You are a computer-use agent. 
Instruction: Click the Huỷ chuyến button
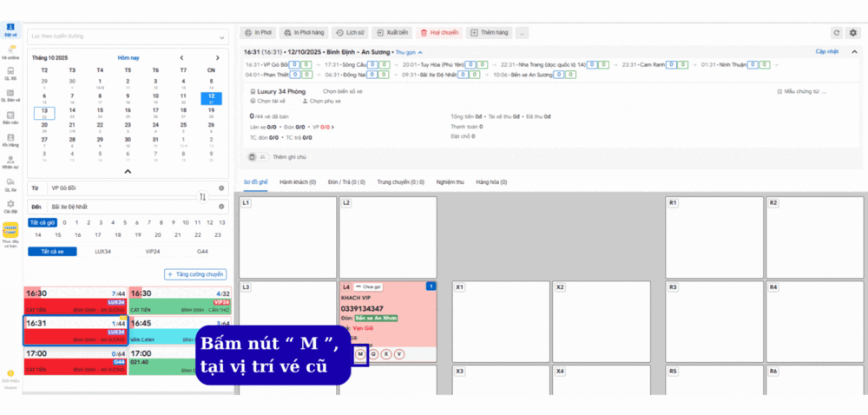click(x=438, y=32)
